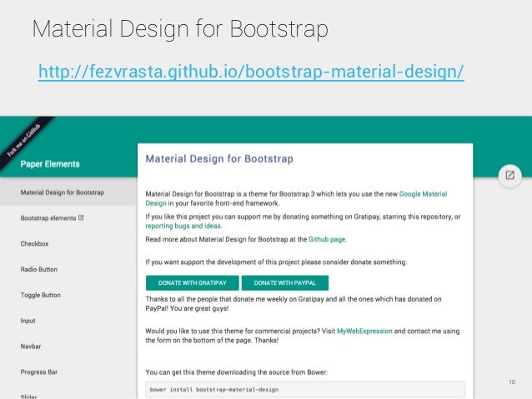Open the reporting bugs and ideas link
Image resolution: width=532 pixels, height=399 pixels.
183,226
